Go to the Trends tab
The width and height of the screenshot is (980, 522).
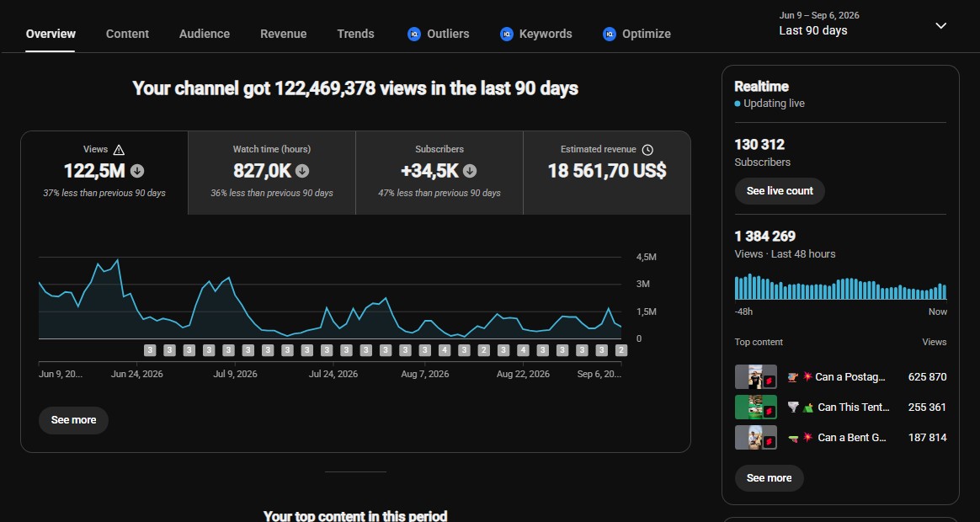pyautogui.click(x=355, y=34)
